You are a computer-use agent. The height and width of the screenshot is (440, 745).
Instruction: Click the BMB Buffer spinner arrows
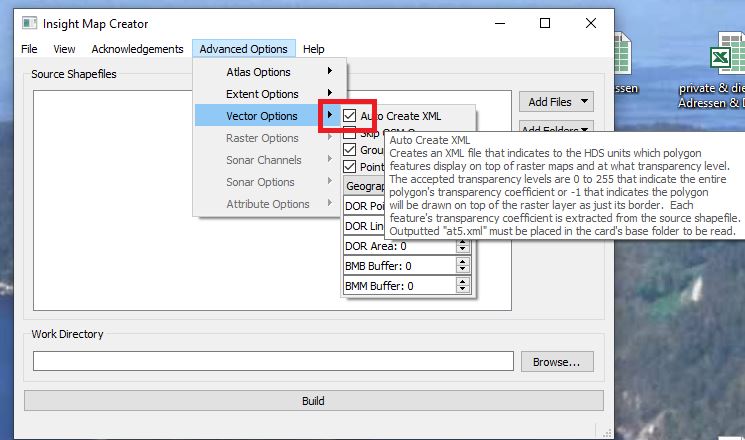pos(462,266)
